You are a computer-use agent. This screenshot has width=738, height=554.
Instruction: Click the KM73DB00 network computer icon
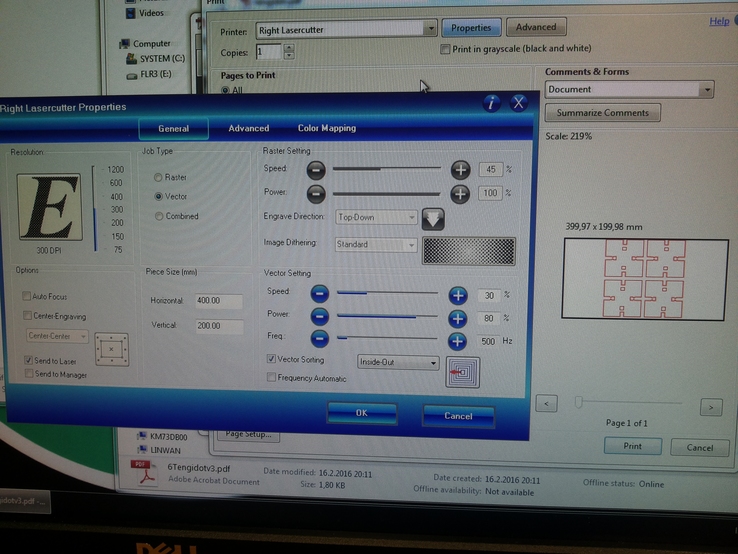(142, 436)
